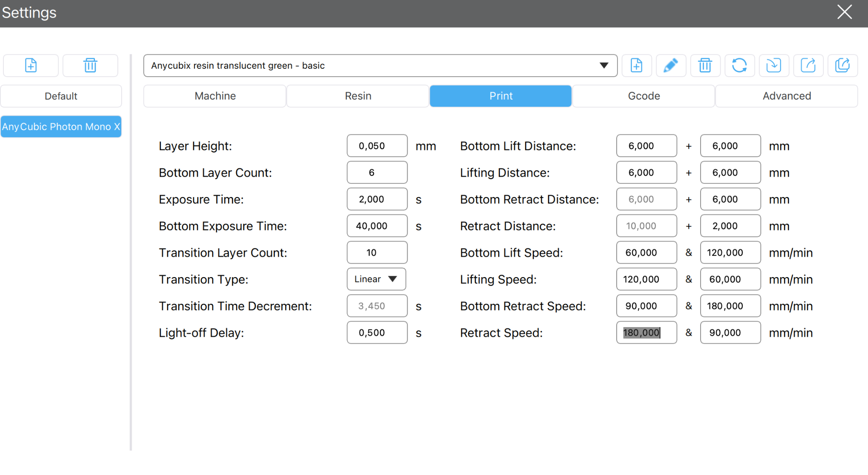Click the reset profile refresh icon
Image resolution: width=868 pixels, height=475 pixels.
(740, 65)
